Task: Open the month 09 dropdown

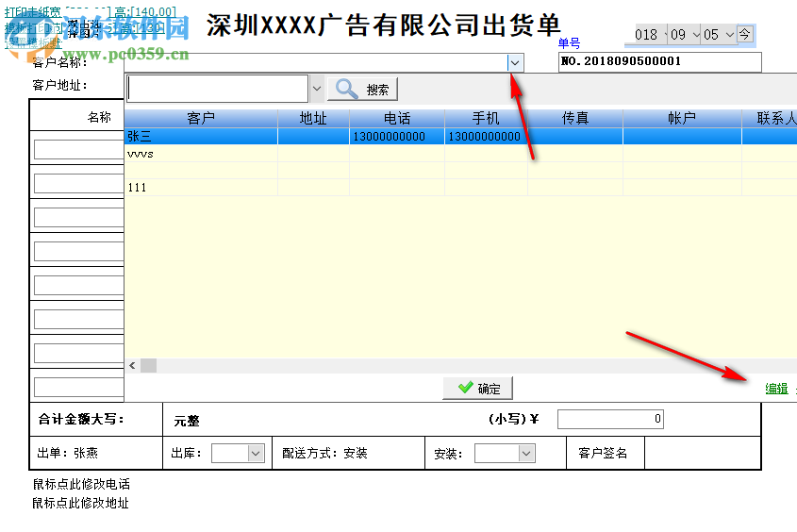Action: point(696,35)
